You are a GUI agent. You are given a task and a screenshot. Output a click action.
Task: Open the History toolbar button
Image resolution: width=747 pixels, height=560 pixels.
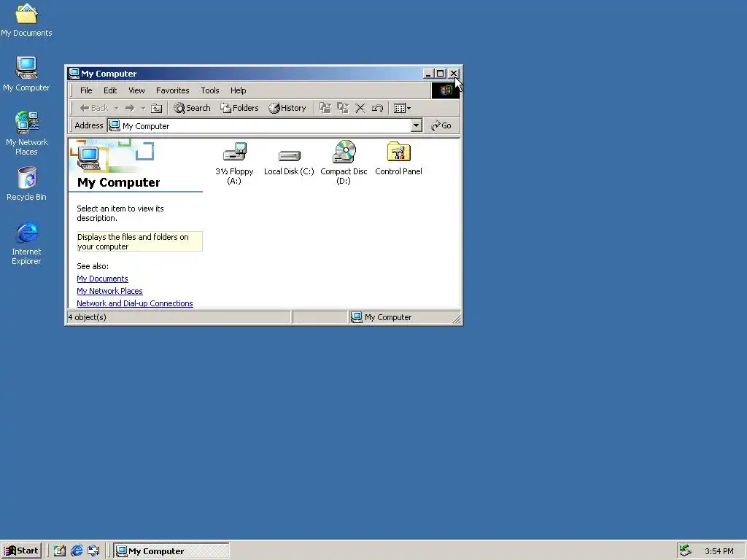pos(287,108)
